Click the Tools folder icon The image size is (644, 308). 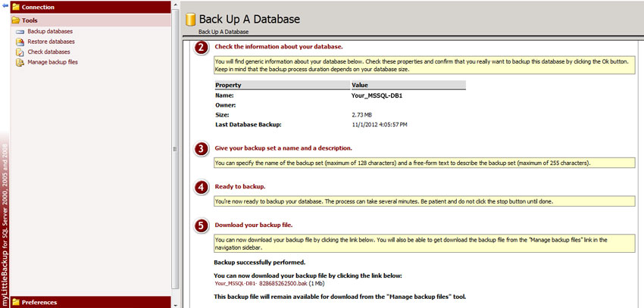pos(16,20)
